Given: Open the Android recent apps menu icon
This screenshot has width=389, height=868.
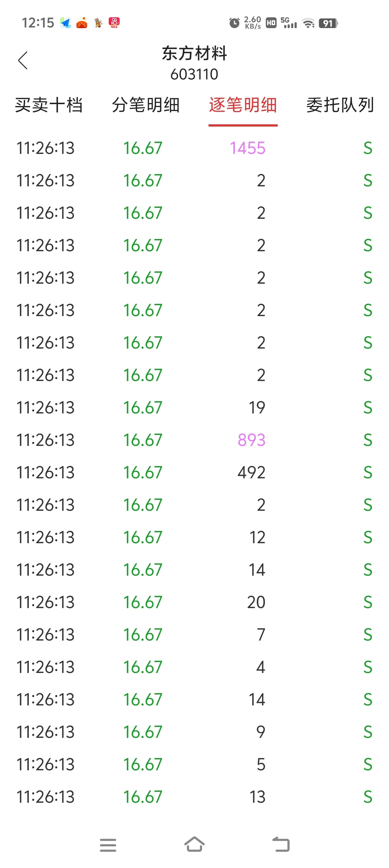Looking at the screenshot, I should (x=108, y=845).
